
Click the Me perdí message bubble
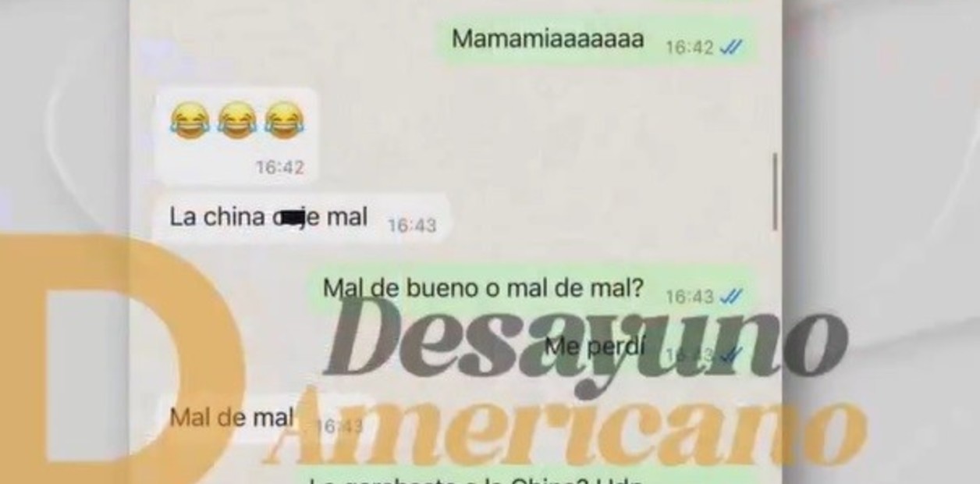(x=640, y=348)
